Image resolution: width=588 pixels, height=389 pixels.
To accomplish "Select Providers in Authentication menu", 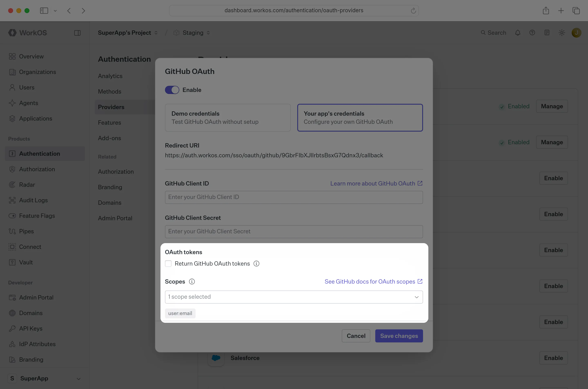I will point(125,107).
